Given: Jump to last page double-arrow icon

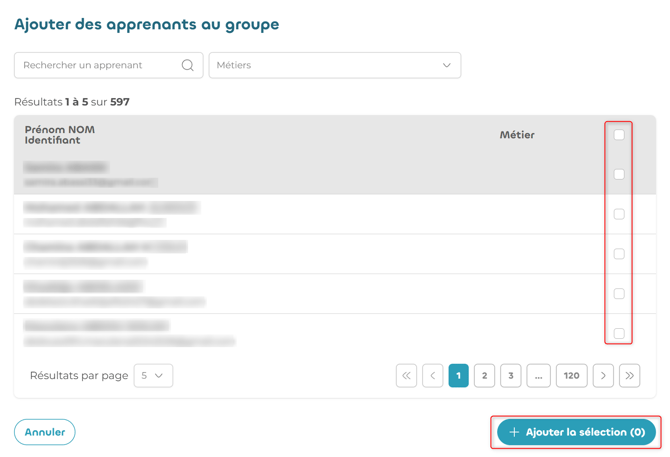Looking at the screenshot, I should click(x=629, y=375).
